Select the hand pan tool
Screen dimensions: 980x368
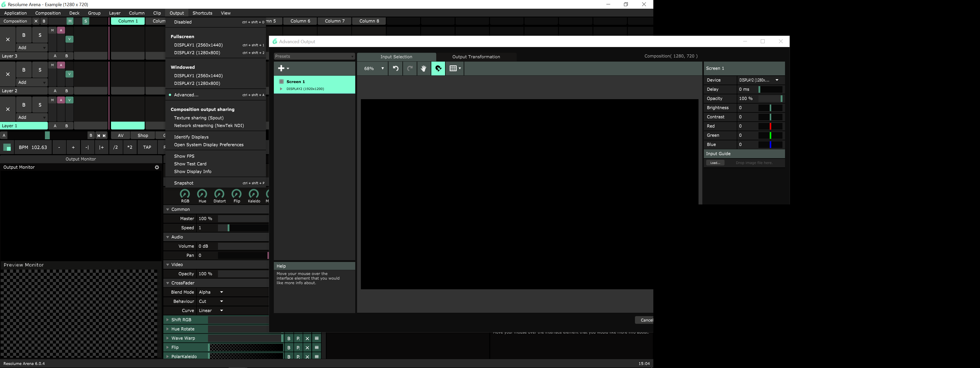pos(423,68)
